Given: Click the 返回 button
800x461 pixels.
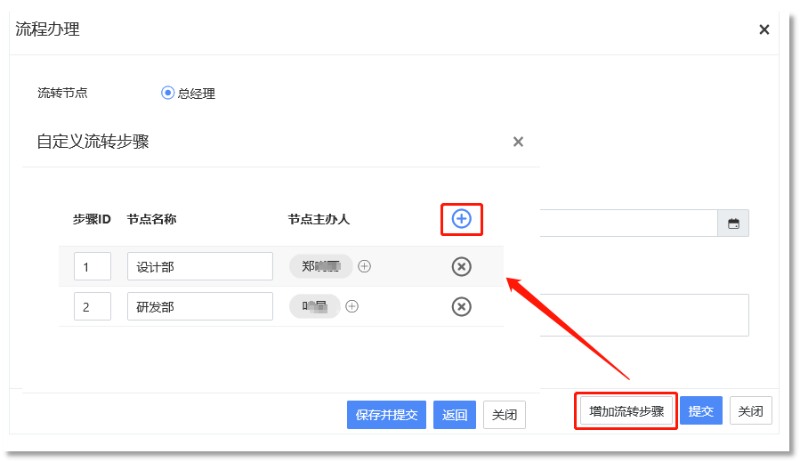Looking at the screenshot, I should (x=455, y=415).
